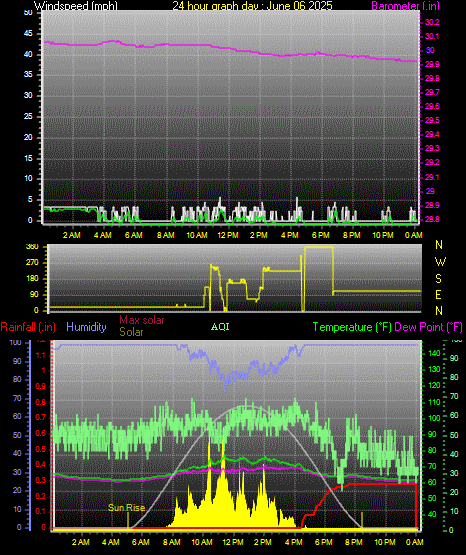Click "6 PM" under the bottom graph
Image resolution: width=466 pixels, height=555 pixels.
[x=324, y=542]
